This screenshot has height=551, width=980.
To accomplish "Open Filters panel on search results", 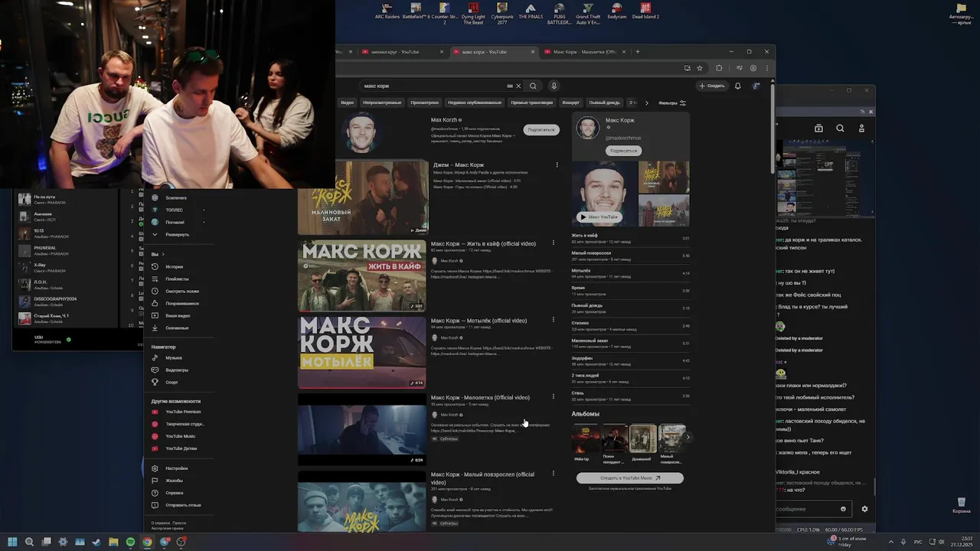I will click(673, 103).
